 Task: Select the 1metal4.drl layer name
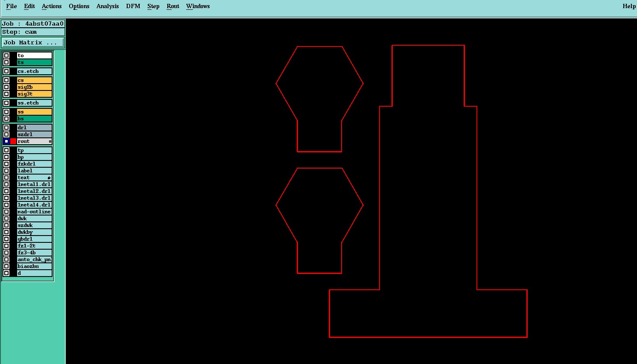[x=34, y=205]
